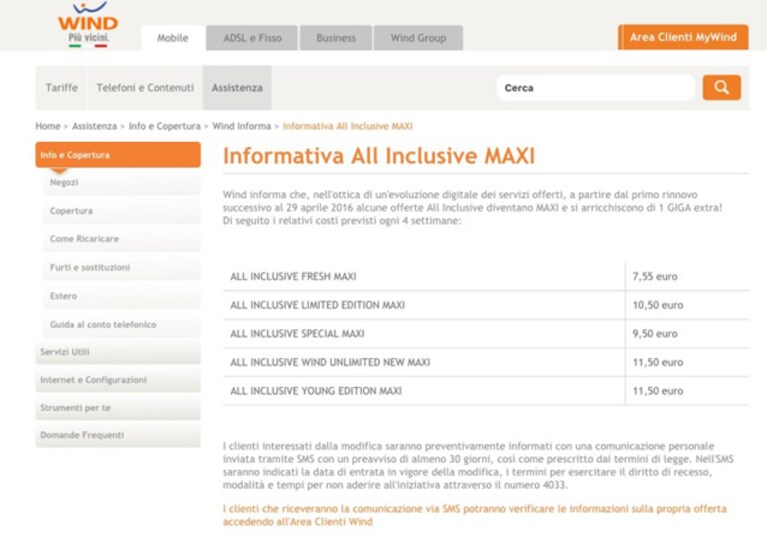Select the Assistenza menu item
Viewport: 767px width, 543px height.
tap(237, 88)
